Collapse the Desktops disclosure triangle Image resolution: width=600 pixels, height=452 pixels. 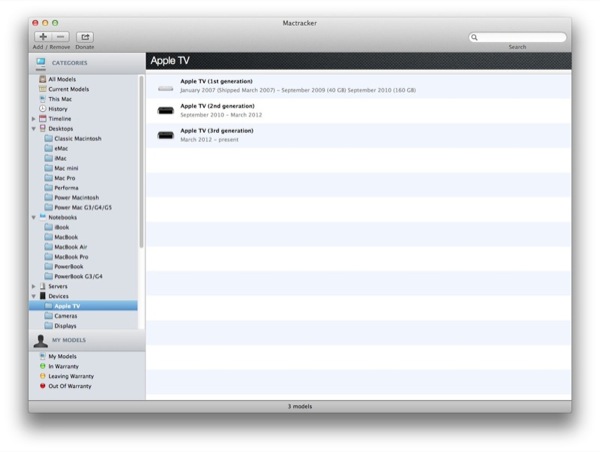[34, 129]
